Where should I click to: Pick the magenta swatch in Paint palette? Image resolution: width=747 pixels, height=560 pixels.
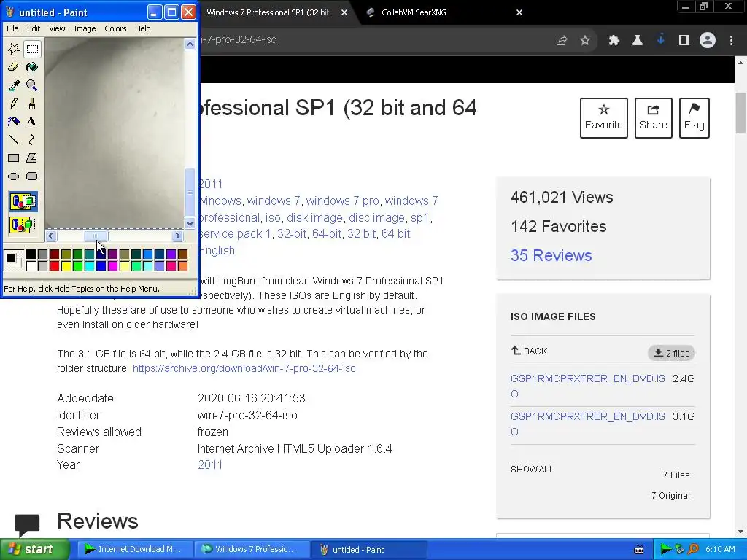112,265
